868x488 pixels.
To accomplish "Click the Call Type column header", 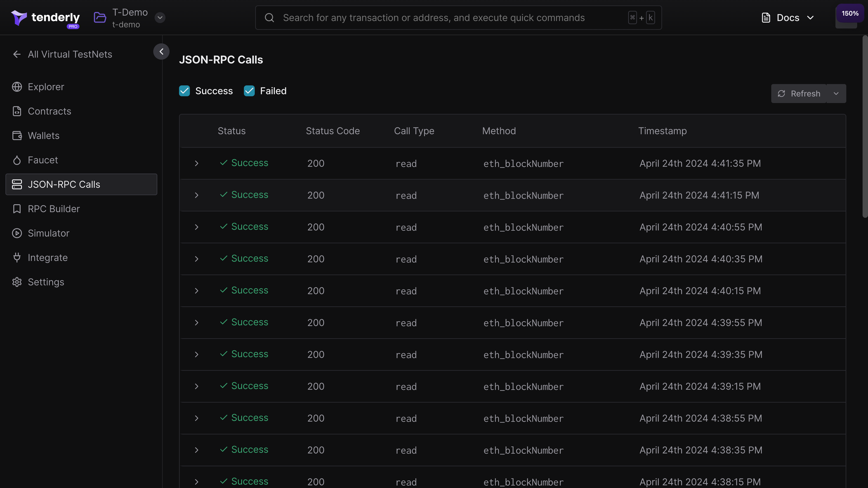I will pos(414,131).
